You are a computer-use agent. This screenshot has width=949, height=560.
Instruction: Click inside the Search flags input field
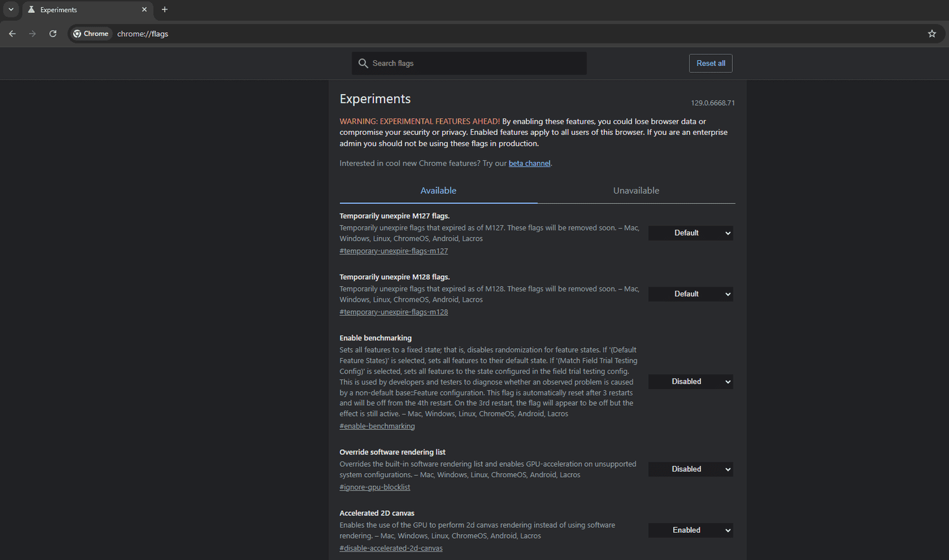(x=469, y=63)
